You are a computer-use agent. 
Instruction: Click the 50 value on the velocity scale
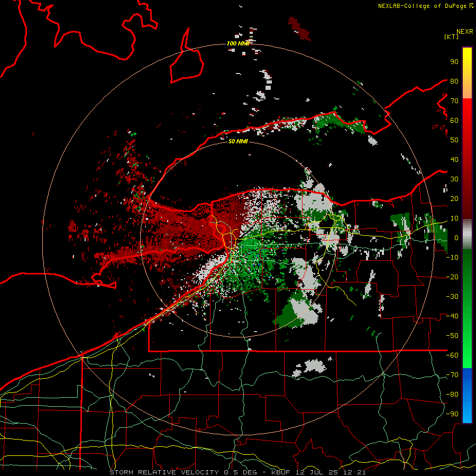click(x=454, y=140)
